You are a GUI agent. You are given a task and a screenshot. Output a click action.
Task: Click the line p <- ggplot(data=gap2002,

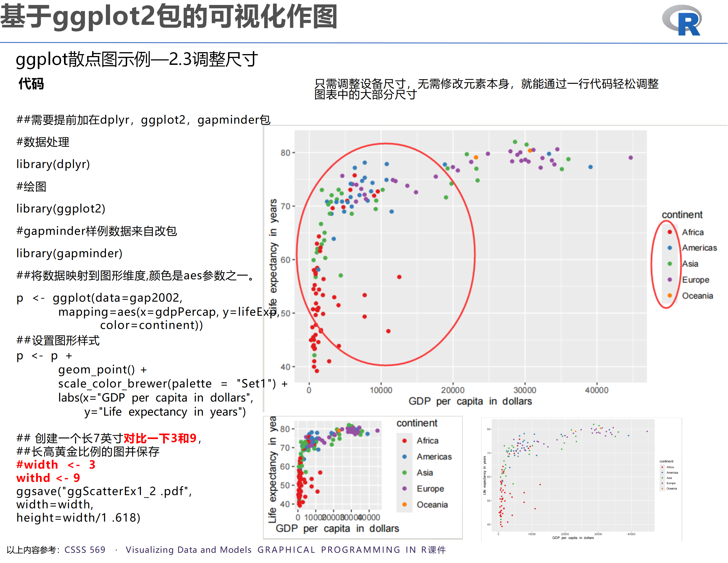99,298
